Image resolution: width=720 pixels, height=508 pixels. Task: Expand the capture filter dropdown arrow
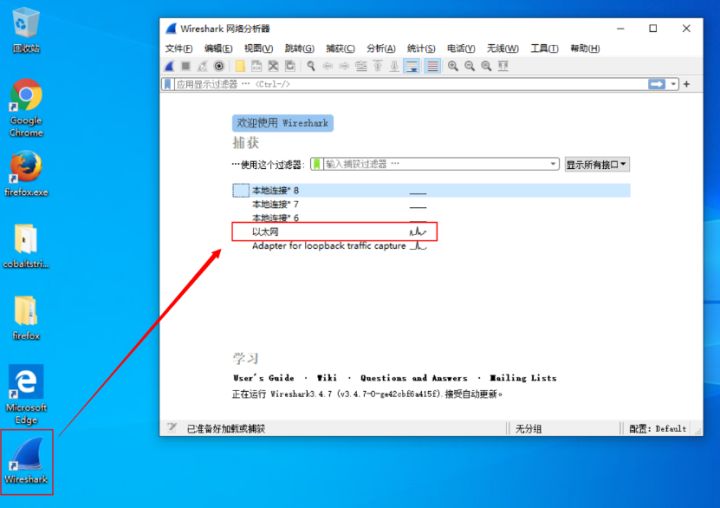coord(553,164)
